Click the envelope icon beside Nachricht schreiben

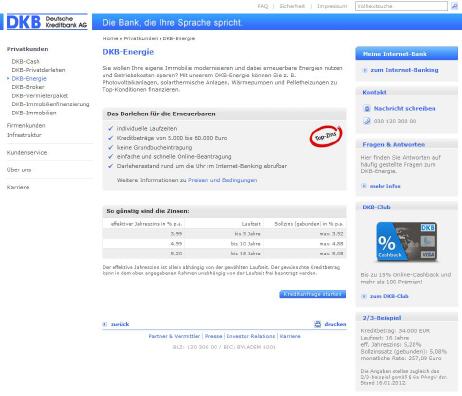[367, 109]
